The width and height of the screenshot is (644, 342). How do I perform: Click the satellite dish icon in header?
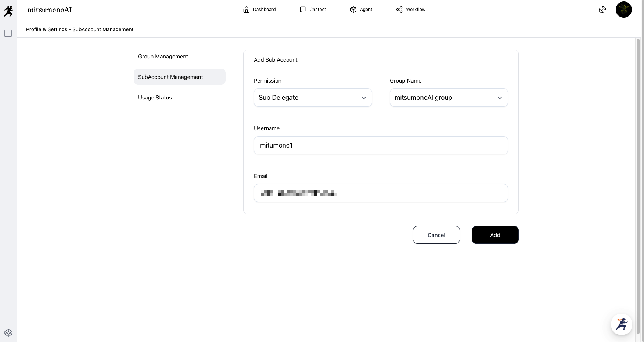coord(602,10)
